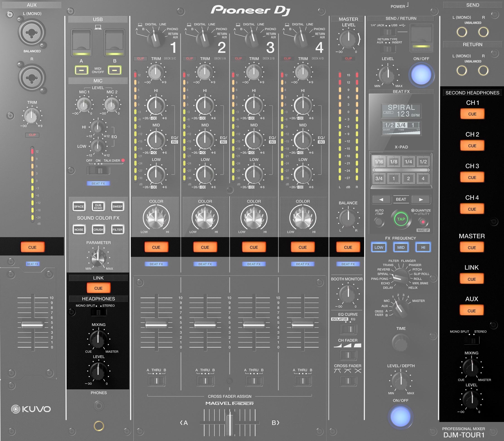Switch the RETURN TYPE AUX/INSERT selector

point(388,49)
